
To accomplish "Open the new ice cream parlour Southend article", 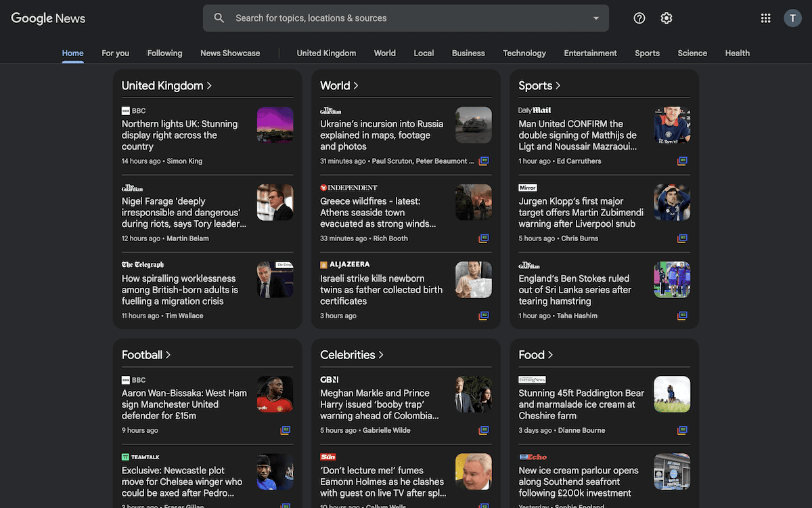I will tap(579, 482).
